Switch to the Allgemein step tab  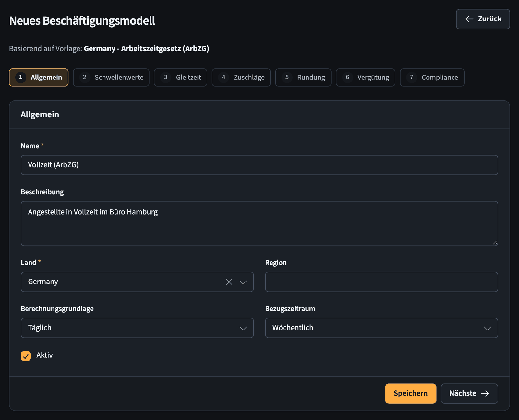pos(39,78)
